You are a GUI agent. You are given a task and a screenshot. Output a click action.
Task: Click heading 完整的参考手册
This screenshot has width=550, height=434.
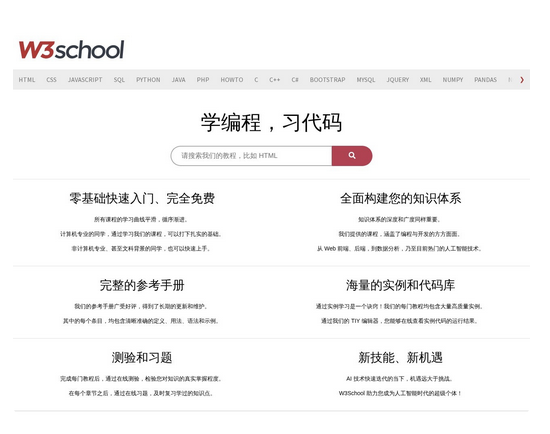click(x=142, y=285)
